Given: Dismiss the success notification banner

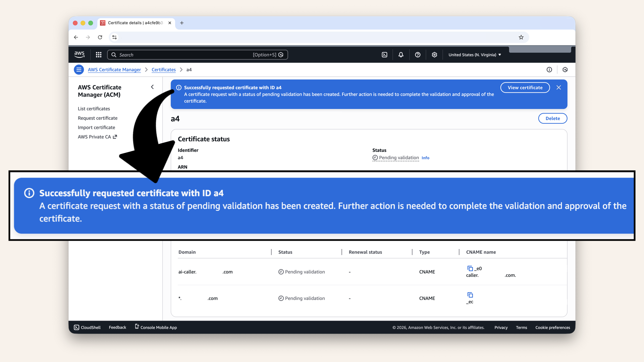Looking at the screenshot, I should (x=558, y=87).
